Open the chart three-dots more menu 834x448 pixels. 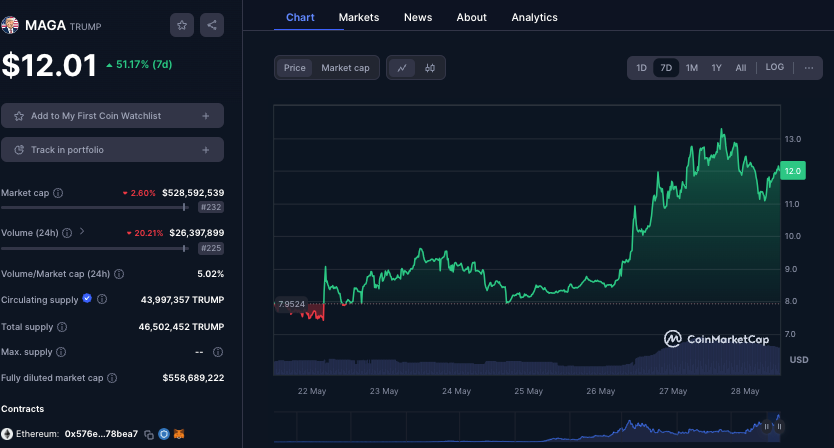tap(808, 68)
